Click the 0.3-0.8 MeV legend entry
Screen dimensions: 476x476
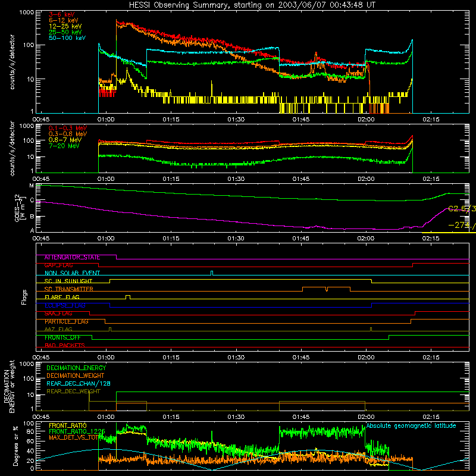[x=68, y=134]
